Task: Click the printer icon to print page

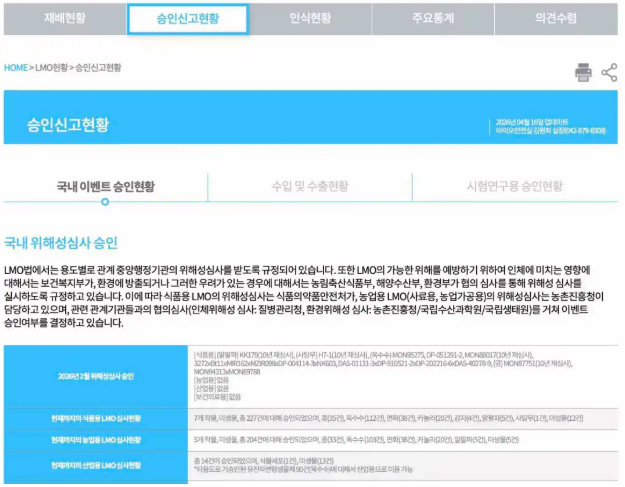Action: 583,72
